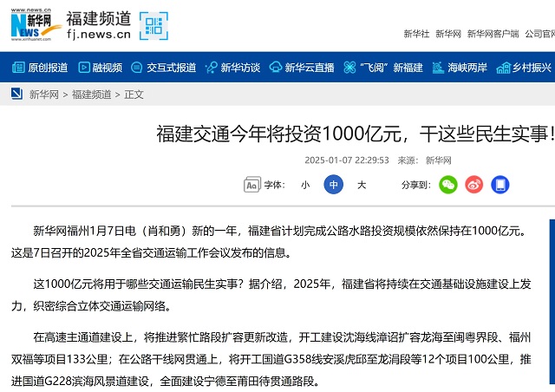This screenshot has height=392, width=555.
Task: Open 新华云直播 from the nav bar
Action: click(303, 67)
